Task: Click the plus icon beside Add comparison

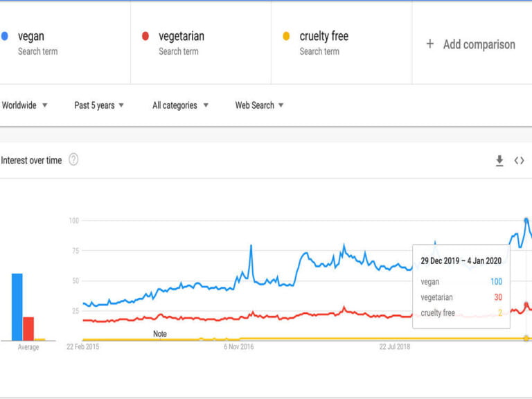Action: 430,44
